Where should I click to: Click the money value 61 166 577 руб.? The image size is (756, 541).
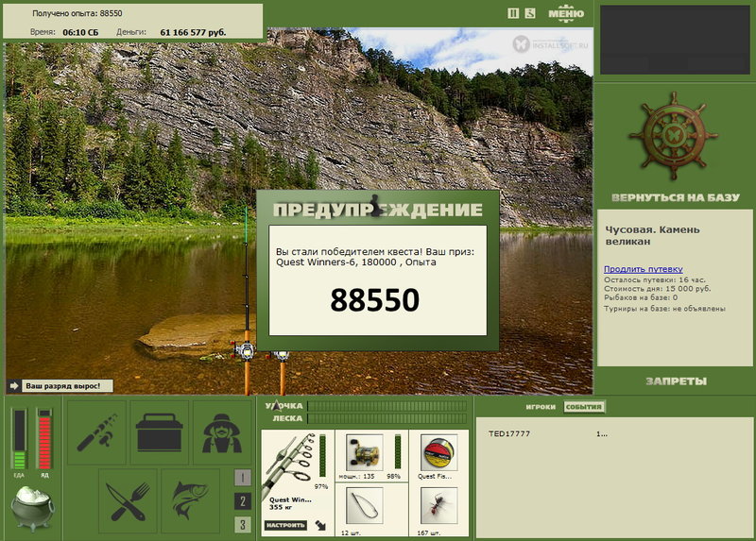193,32
